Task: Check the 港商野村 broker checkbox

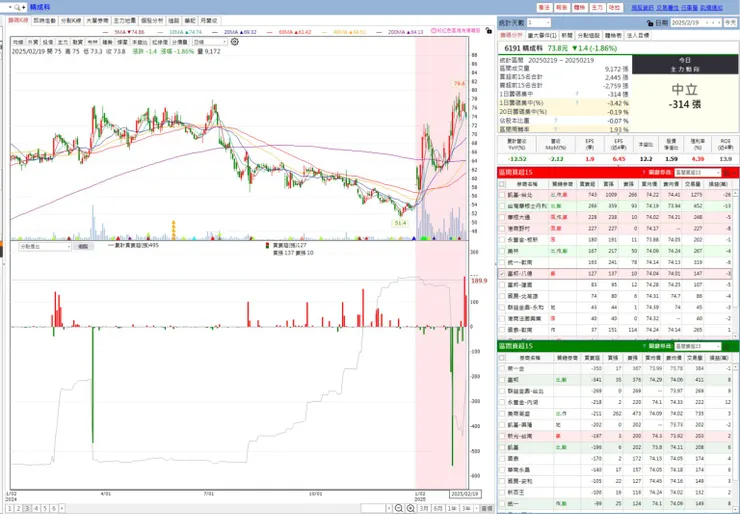Action: click(x=502, y=228)
